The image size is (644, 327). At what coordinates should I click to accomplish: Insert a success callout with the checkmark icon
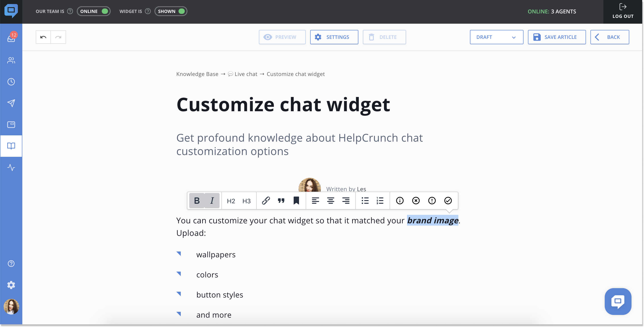448,201
